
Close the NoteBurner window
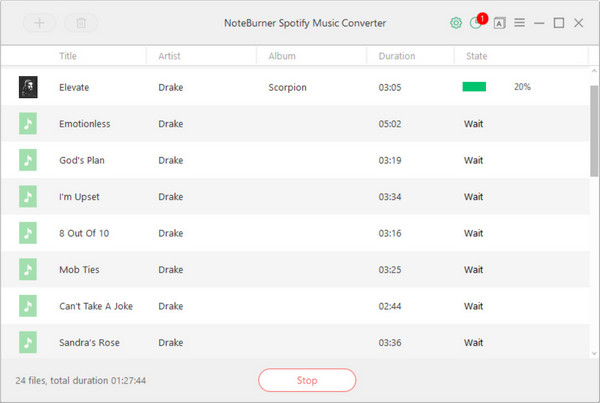579,23
